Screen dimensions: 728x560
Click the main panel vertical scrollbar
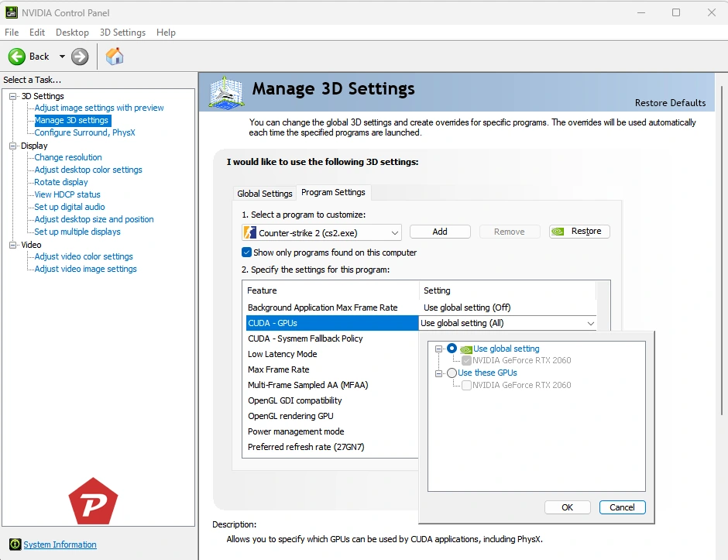(722, 251)
